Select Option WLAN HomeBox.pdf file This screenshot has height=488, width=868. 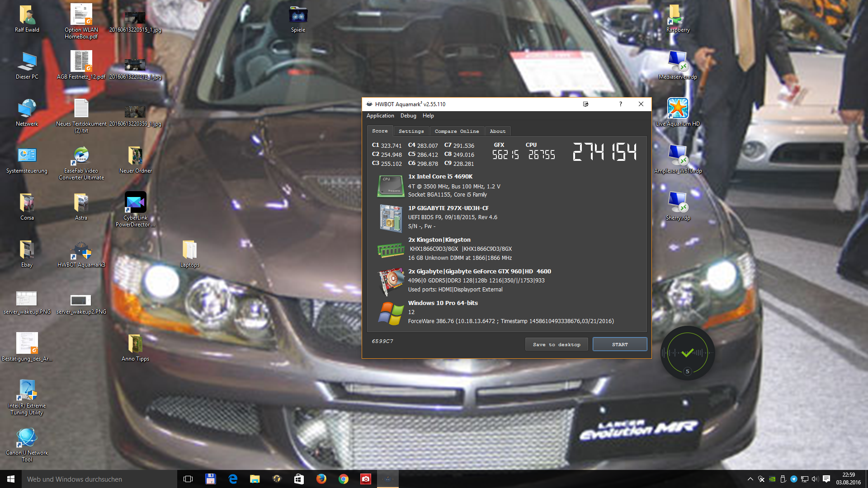coord(81,21)
